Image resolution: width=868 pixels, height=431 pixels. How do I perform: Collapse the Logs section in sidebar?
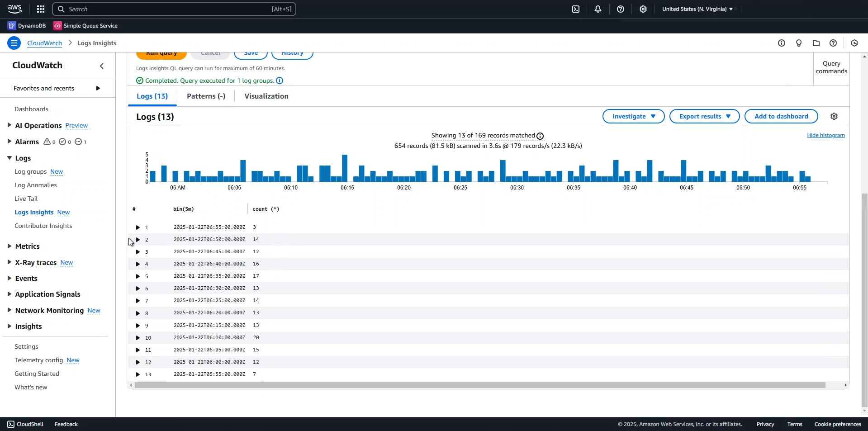coord(9,158)
